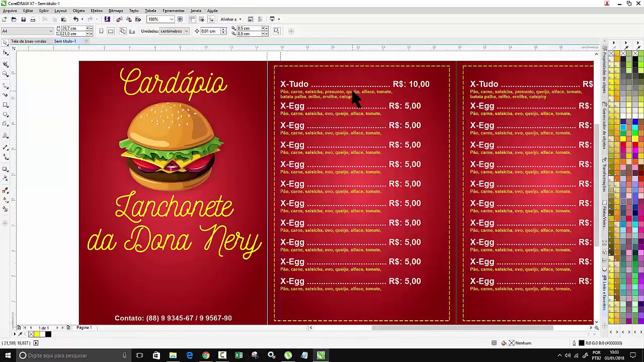Click the Full-screen preview icon
644x362 pixels.
[180, 19]
